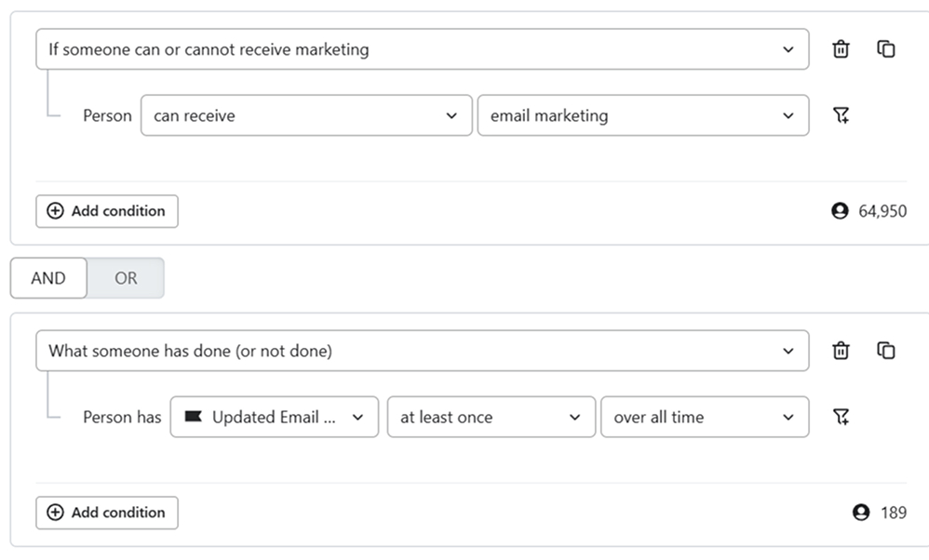Open the 'email marketing' channel dropdown
This screenshot has width=929, height=560.
(x=642, y=115)
